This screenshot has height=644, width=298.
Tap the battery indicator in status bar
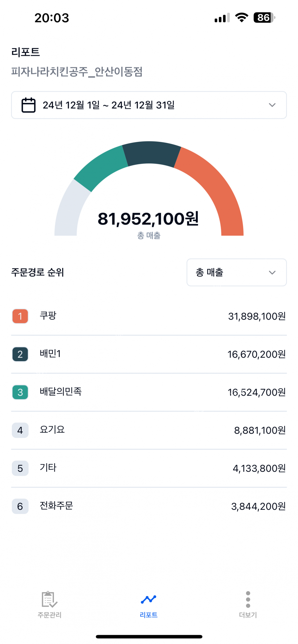click(264, 18)
